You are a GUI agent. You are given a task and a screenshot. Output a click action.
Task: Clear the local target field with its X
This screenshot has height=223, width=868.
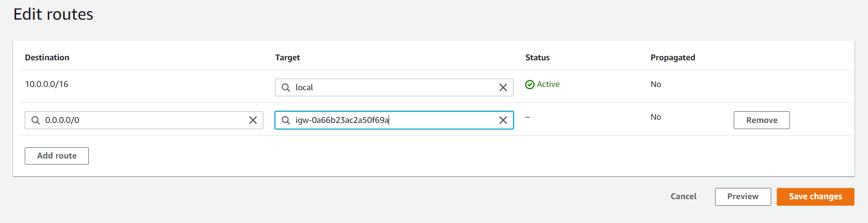point(503,87)
